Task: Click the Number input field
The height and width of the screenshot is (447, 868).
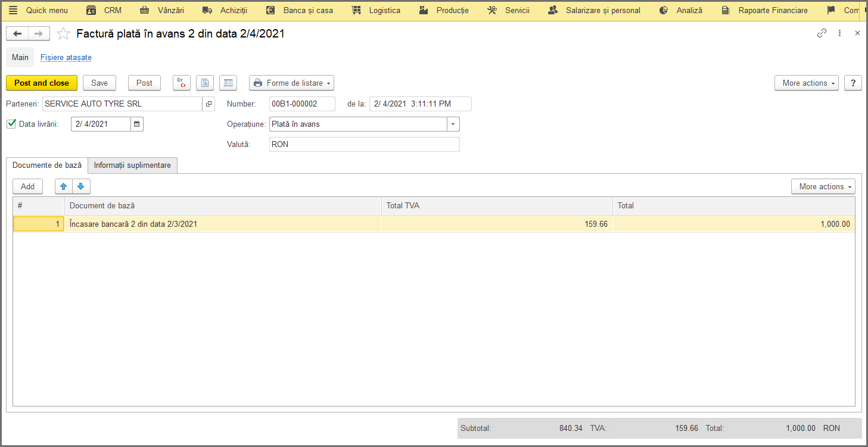Action: point(302,104)
